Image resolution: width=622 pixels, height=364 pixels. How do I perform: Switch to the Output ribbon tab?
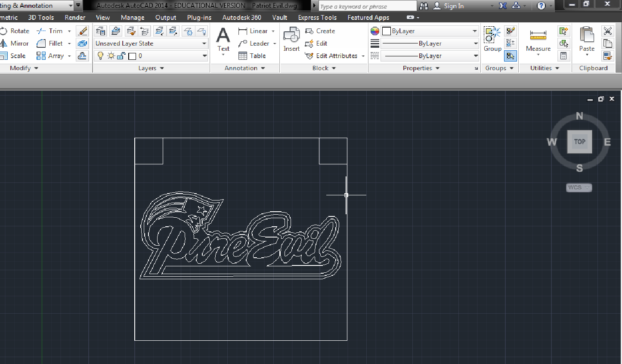[166, 18]
